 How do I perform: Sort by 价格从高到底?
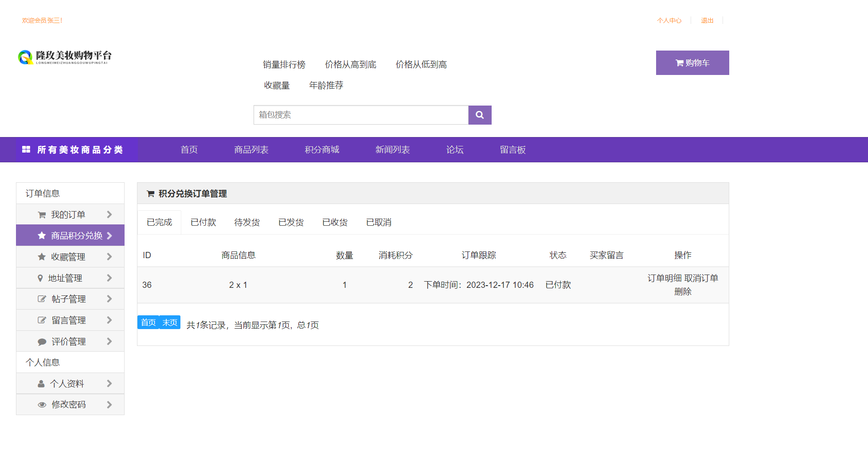point(351,65)
